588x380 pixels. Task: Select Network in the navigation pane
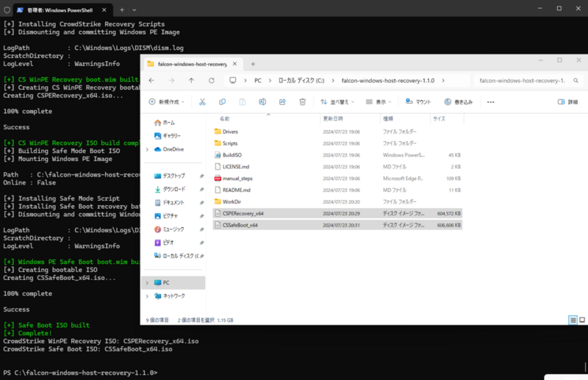170,296
